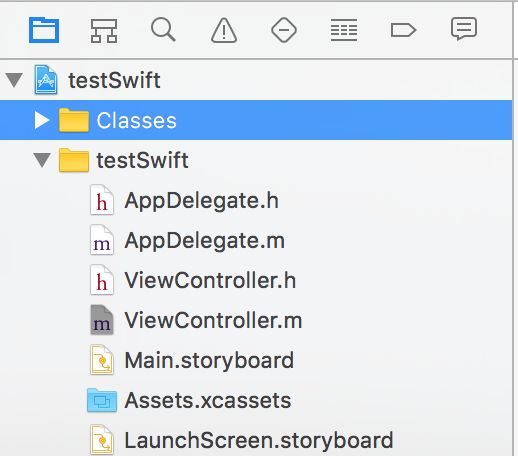The height and width of the screenshot is (456, 518).
Task: Collapse the testSwift project root triangle
Action: tap(14, 80)
